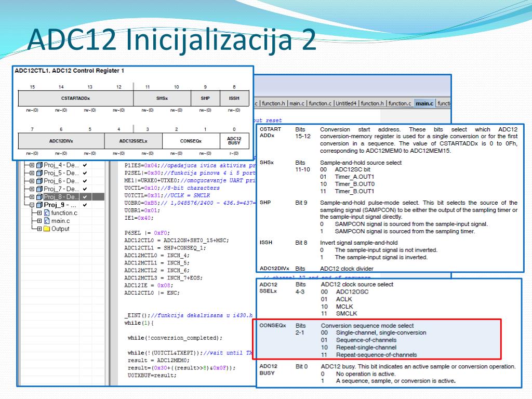
Task: Select the Output folder label in tree
Action: [60, 229]
